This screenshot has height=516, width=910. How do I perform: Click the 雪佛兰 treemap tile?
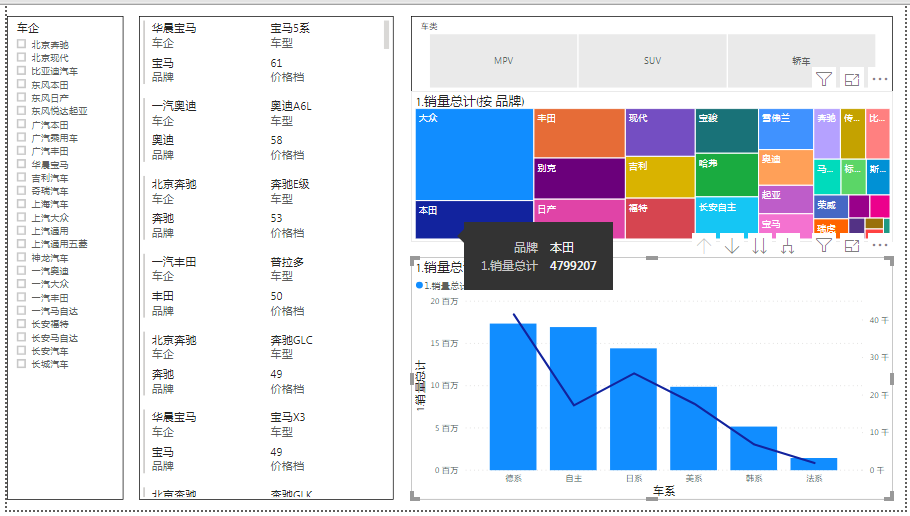[x=786, y=129]
